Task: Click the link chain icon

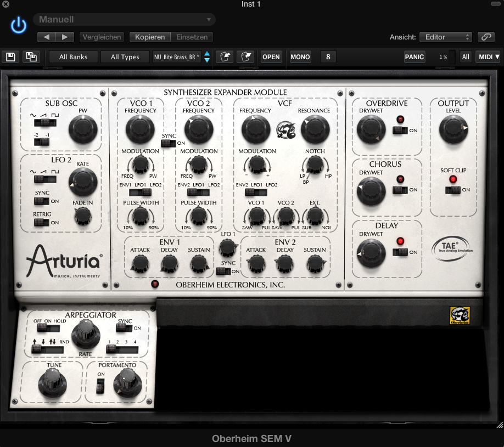Action: [x=486, y=37]
